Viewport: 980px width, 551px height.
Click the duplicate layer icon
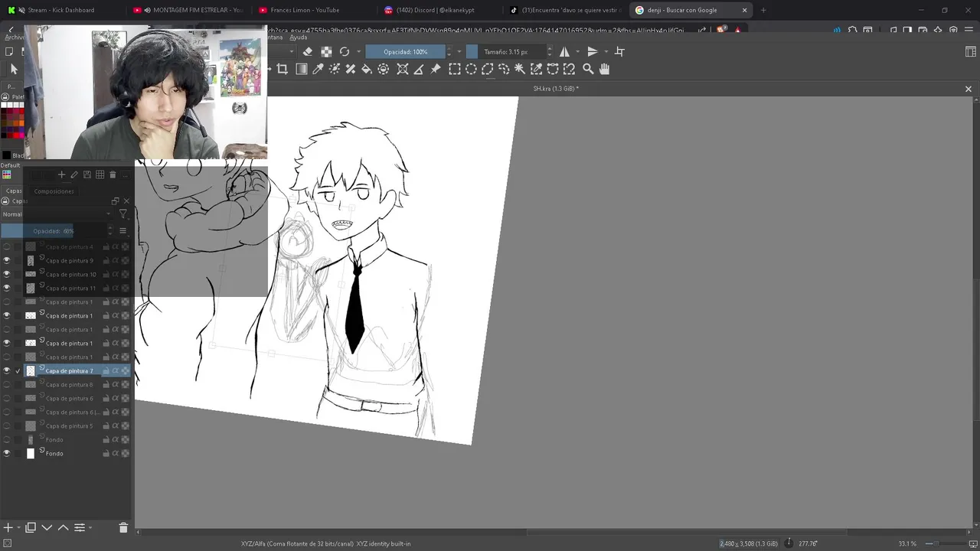click(x=31, y=527)
